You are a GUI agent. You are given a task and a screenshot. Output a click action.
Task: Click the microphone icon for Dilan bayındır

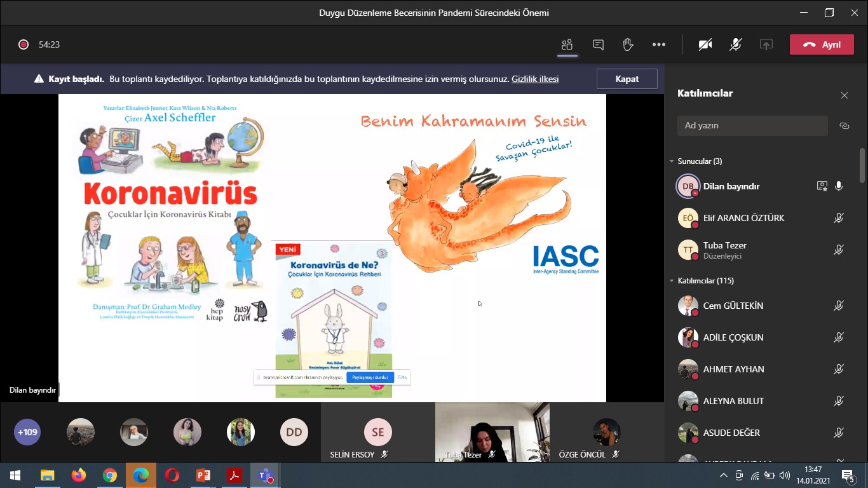[x=839, y=186]
